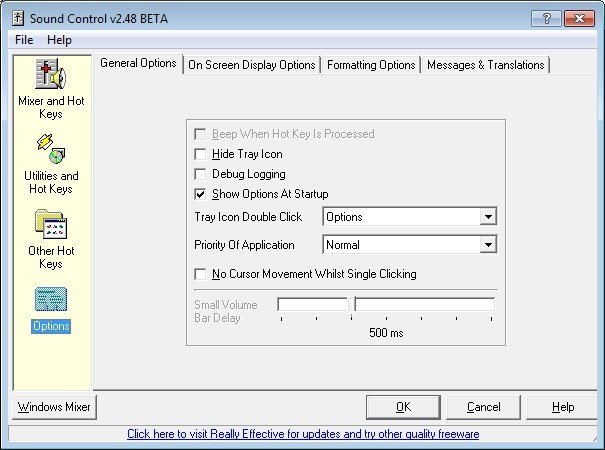The width and height of the screenshot is (605, 450).
Task: Enable No Cursor Movement Whilst Single Clicking
Action: tap(201, 274)
